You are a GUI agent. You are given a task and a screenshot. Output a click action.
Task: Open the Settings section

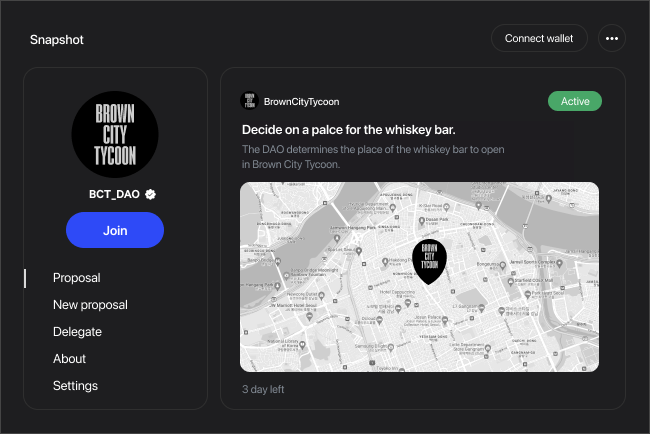[x=75, y=386]
